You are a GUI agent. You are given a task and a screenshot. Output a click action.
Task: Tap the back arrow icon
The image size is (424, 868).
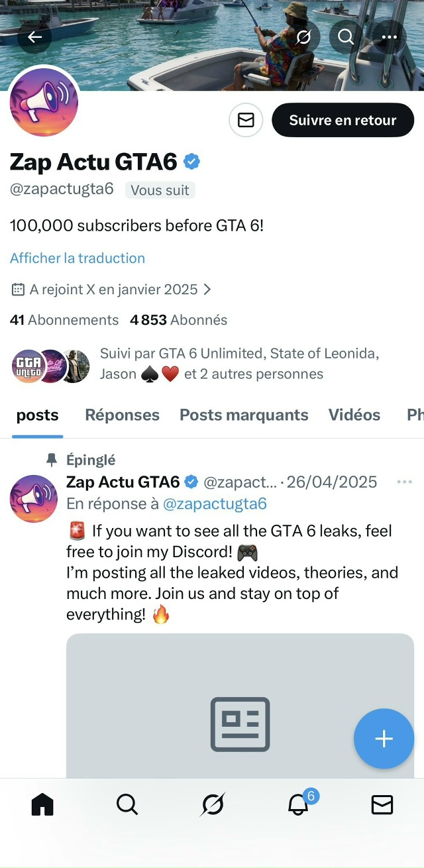(34, 37)
